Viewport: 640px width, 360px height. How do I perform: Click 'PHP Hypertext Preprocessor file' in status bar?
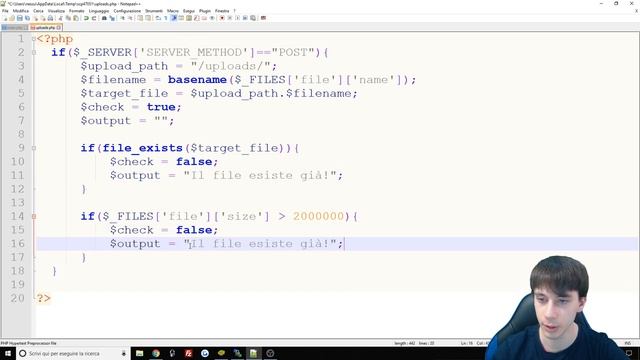pyautogui.click(x=29, y=343)
